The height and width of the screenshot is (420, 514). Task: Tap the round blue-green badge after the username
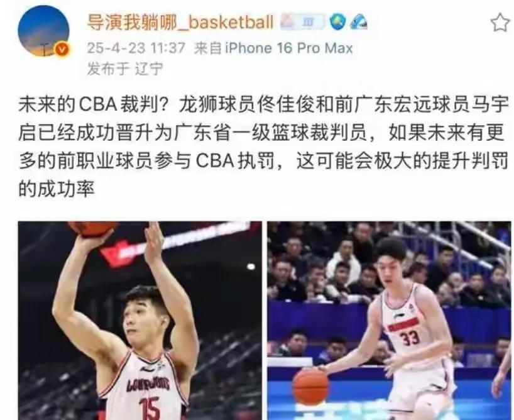pos(337,22)
